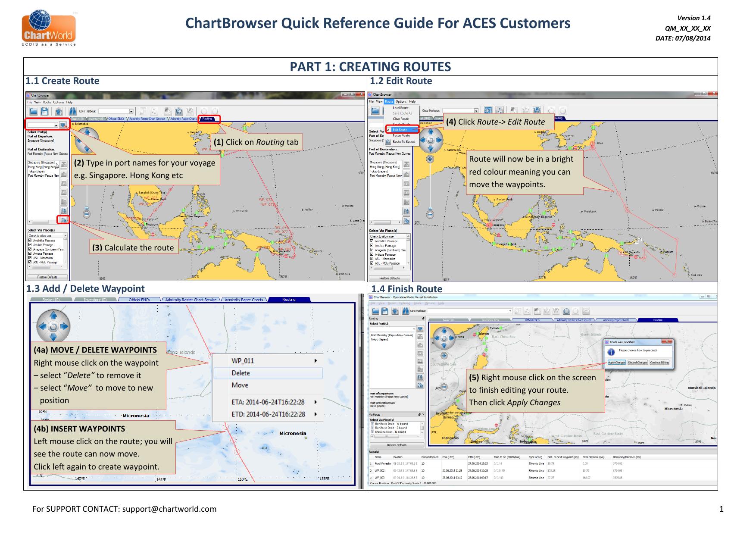The height and width of the screenshot is (535, 756).
Task: Select Official ENCs tab in Add/Delete Waypoint window
Action: (139, 300)
